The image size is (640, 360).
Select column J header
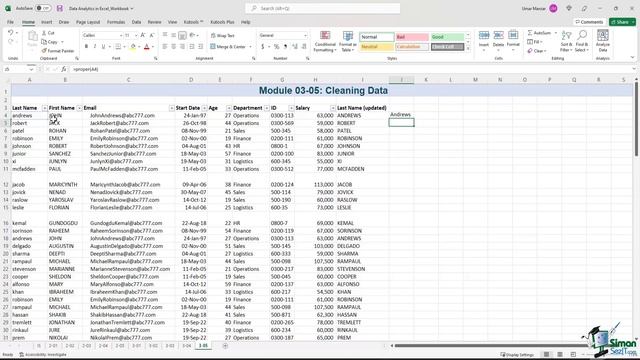pyautogui.click(x=401, y=80)
